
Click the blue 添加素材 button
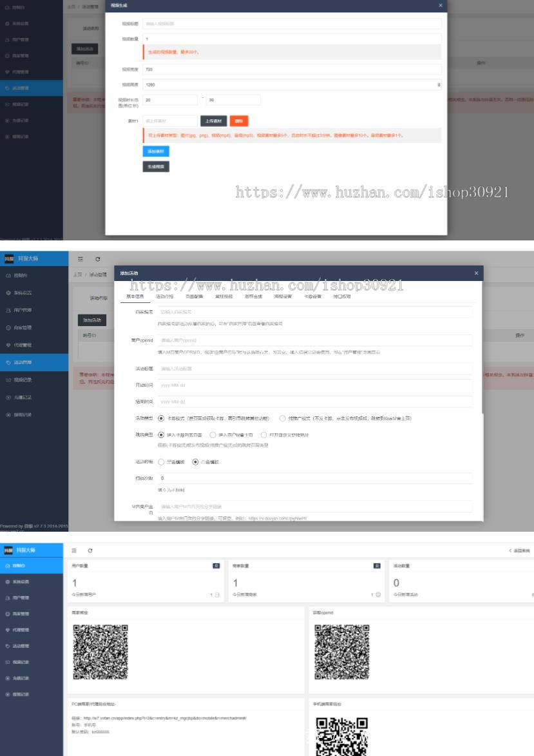tap(156, 151)
